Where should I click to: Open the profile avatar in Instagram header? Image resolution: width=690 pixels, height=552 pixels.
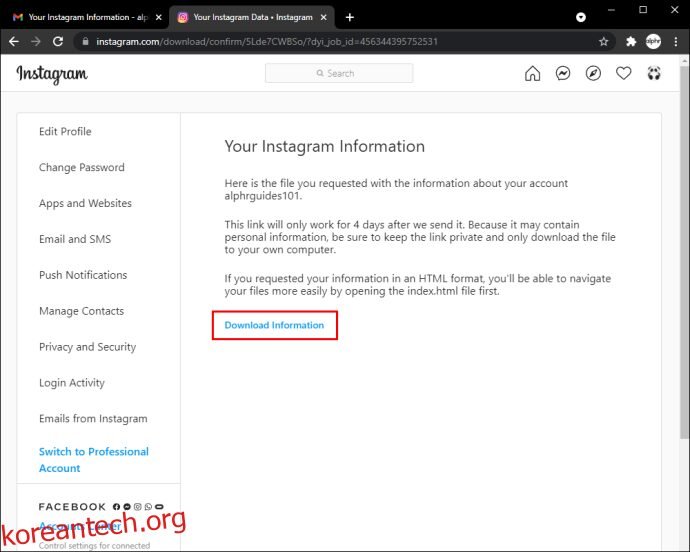(654, 73)
